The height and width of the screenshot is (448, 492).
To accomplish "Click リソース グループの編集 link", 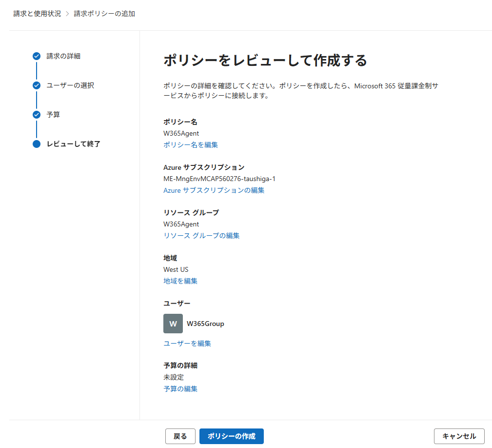I will pyautogui.click(x=201, y=235).
